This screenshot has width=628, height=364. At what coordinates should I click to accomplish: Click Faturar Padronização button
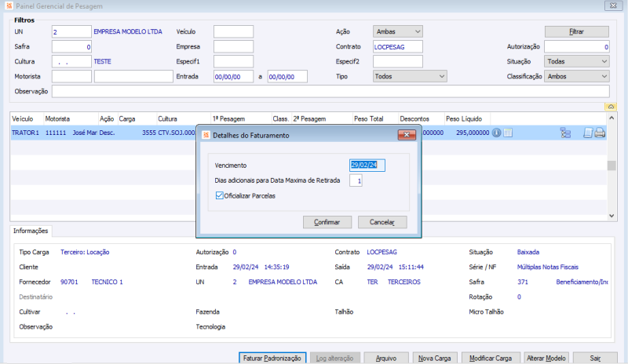click(272, 358)
